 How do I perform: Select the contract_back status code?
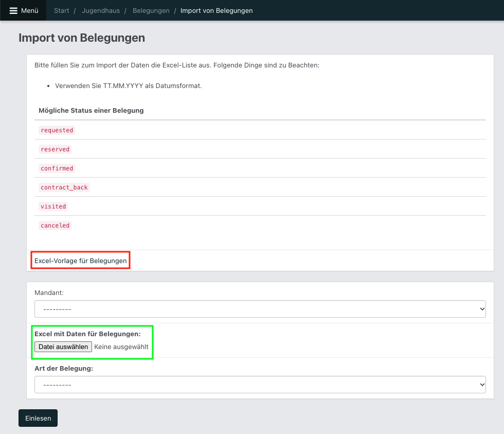click(64, 187)
